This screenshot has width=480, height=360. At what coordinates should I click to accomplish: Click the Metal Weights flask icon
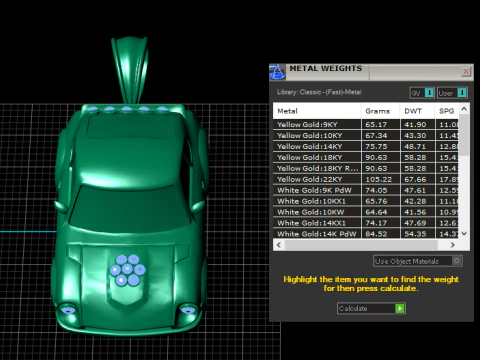277,72
